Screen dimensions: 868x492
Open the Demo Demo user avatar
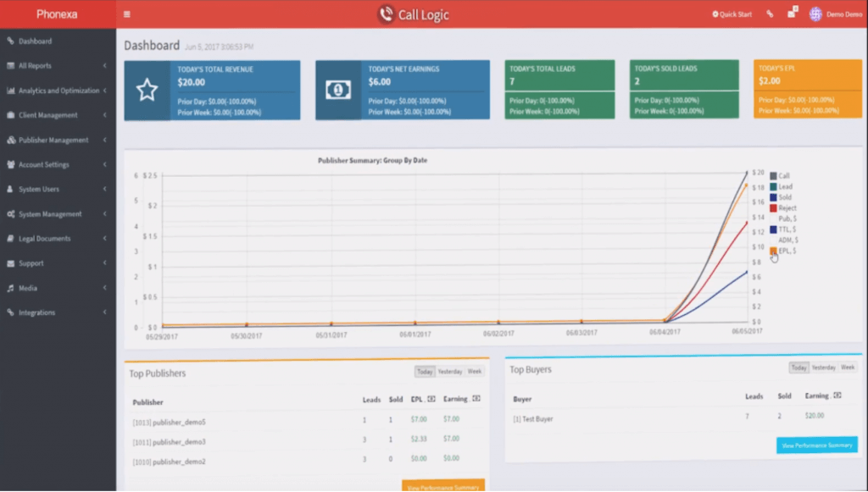tap(814, 13)
